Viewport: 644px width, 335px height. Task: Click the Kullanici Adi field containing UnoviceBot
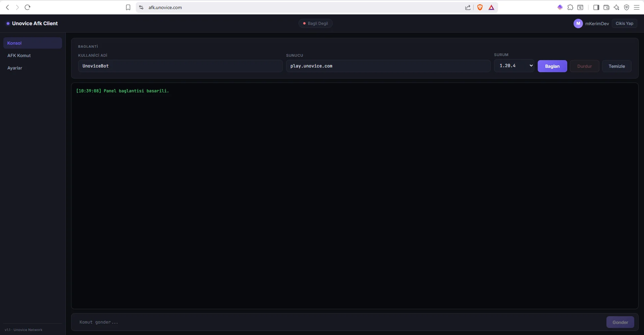(x=180, y=66)
